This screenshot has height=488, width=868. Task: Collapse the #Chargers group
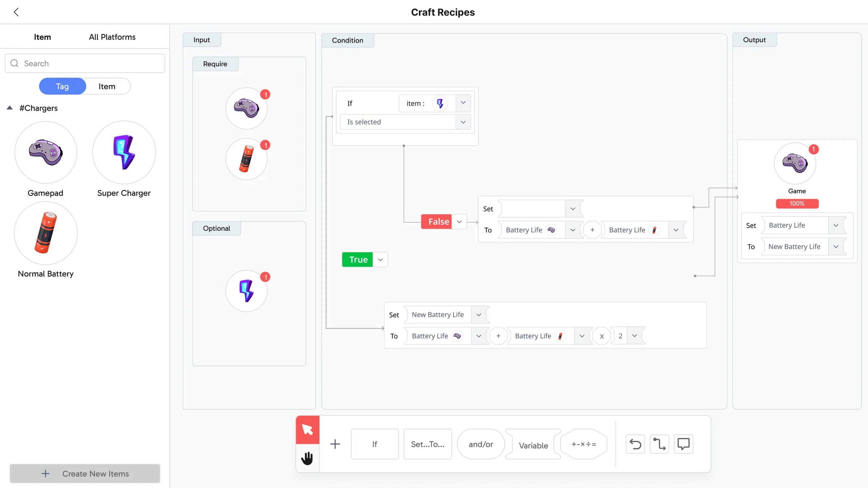[x=10, y=108]
